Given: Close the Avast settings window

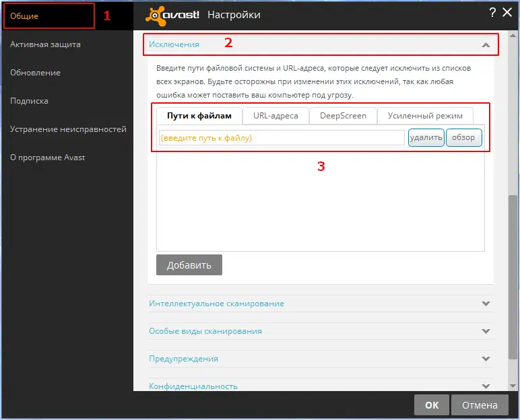Looking at the screenshot, I should tap(507, 13).
